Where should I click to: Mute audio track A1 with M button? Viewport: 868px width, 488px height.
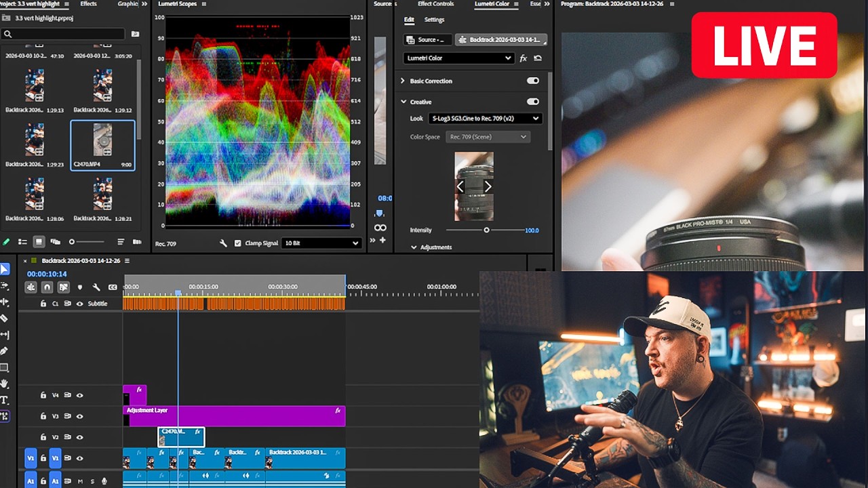(80, 481)
